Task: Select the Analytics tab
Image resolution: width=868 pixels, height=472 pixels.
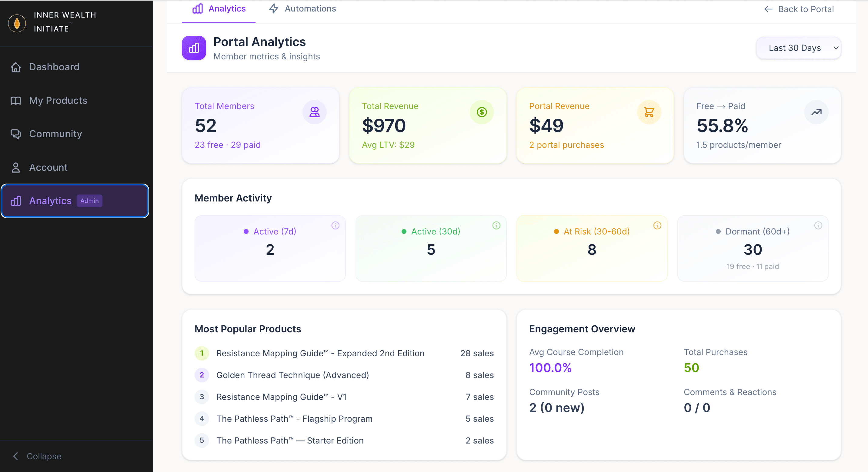Action: pos(218,8)
